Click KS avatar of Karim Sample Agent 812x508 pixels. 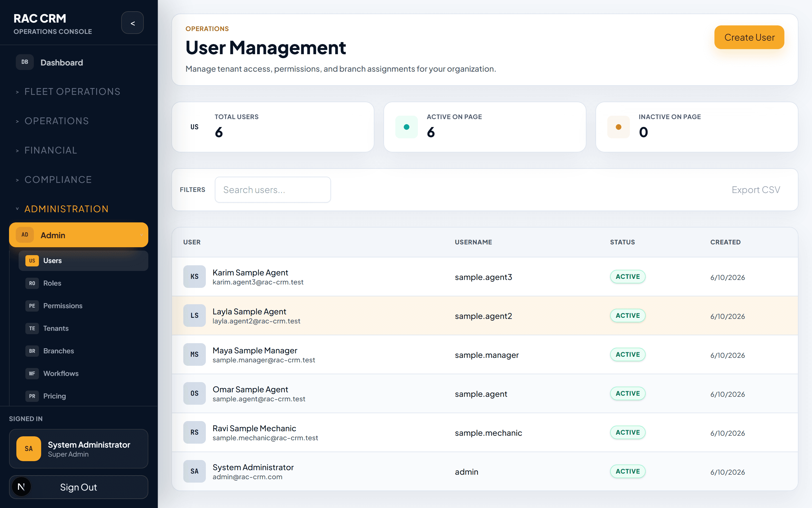tap(194, 277)
